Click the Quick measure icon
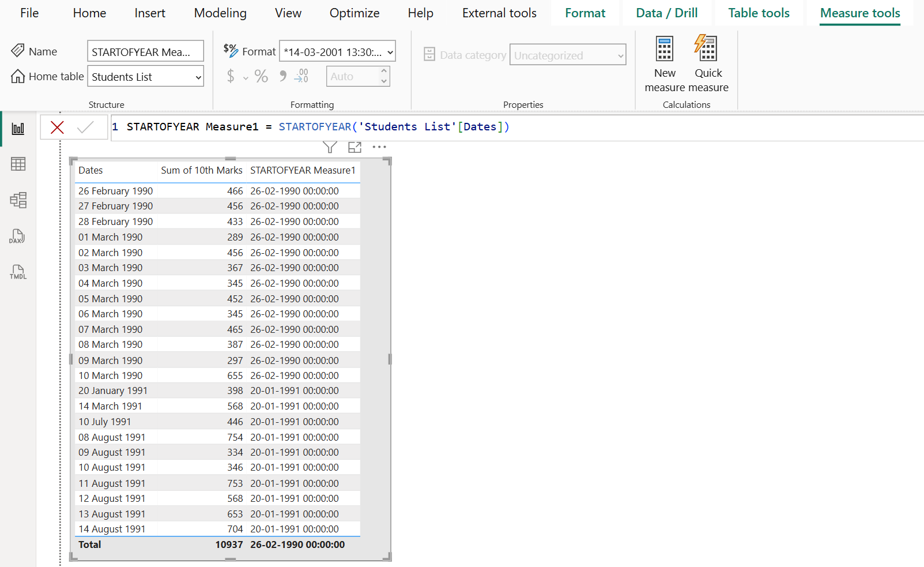The image size is (924, 567). click(707, 50)
